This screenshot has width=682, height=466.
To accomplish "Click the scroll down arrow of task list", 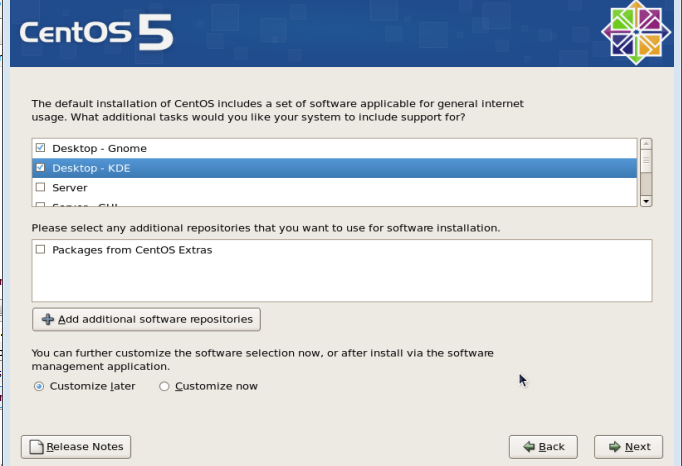I will click(x=646, y=201).
